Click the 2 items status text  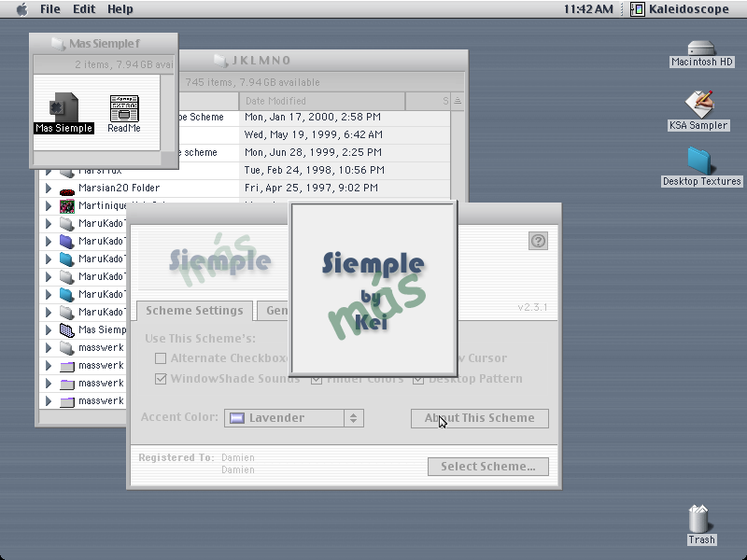click(124, 64)
